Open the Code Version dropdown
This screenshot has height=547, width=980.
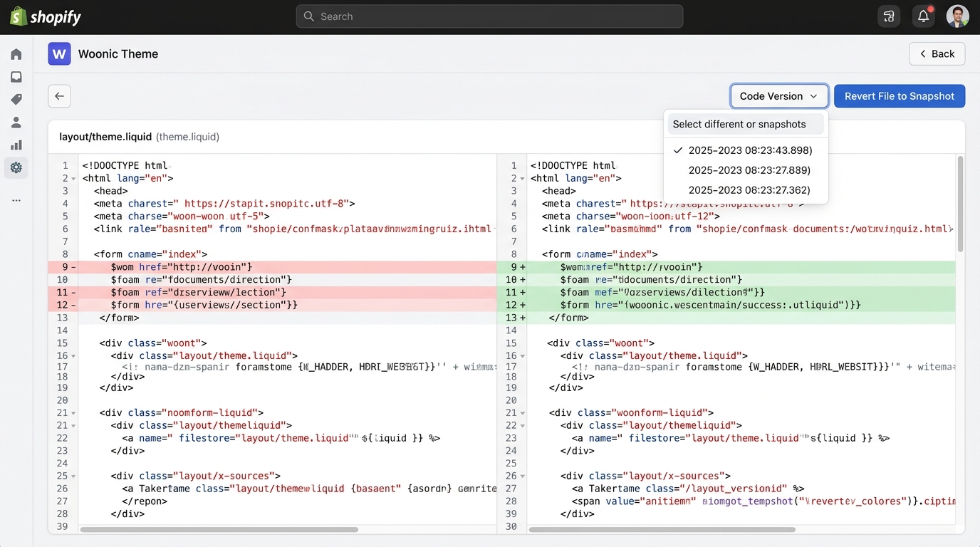pyautogui.click(x=779, y=96)
